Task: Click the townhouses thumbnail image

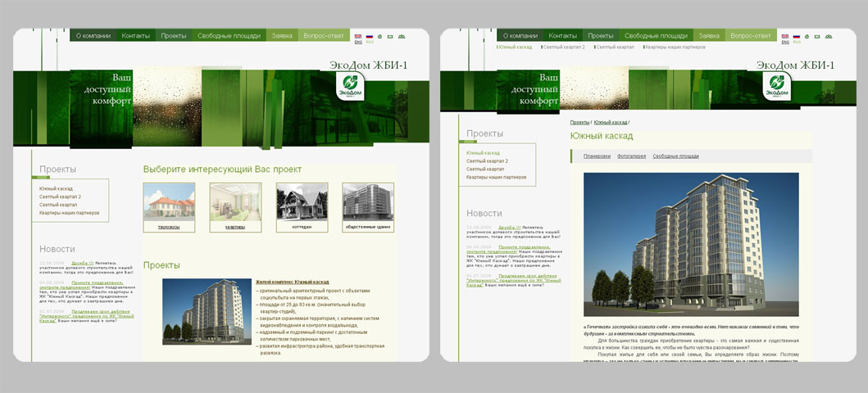Action: [x=169, y=201]
